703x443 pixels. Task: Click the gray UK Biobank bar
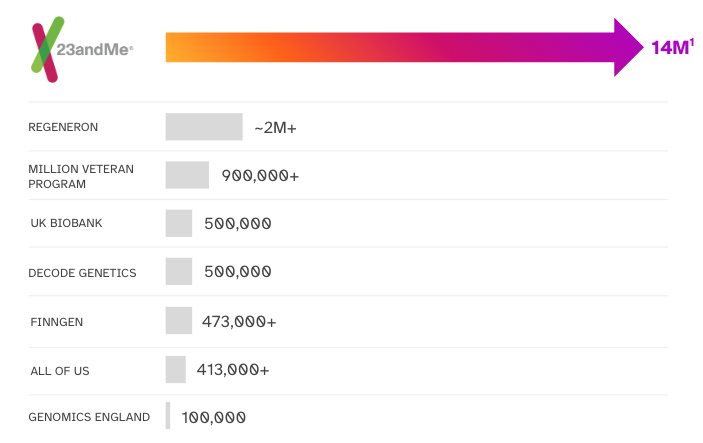(x=179, y=223)
